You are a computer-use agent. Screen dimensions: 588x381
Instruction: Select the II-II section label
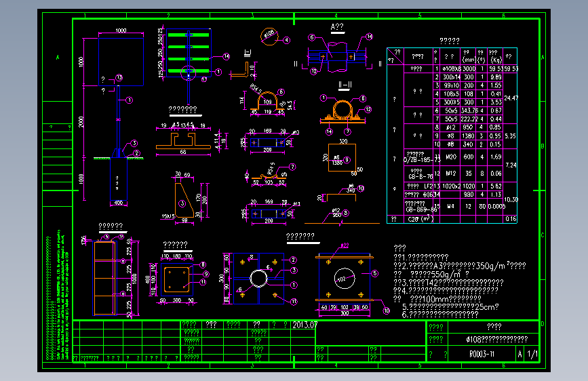coord(345,85)
